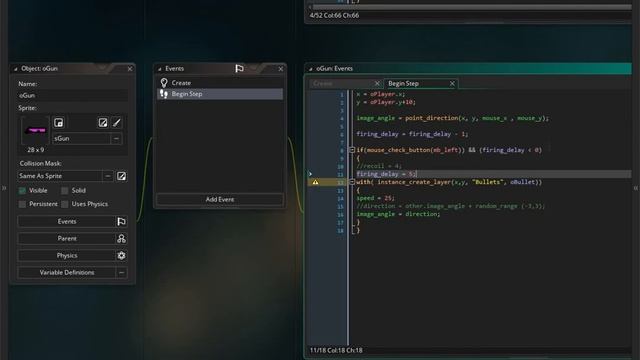The width and height of the screenshot is (640, 360).
Task: Click code line 'image_angle = direction;'
Action: [x=398, y=214]
